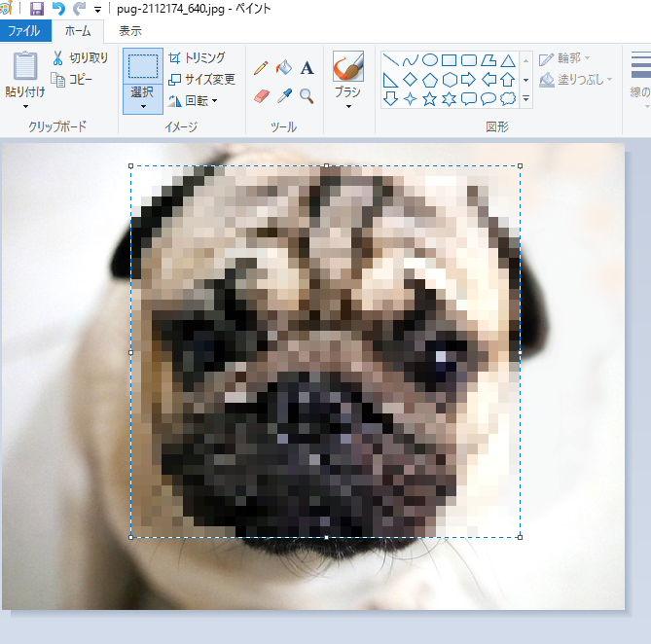The height and width of the screenshot is (644, 651).
Task: Select the Left arrow shape
Action: 488,80
